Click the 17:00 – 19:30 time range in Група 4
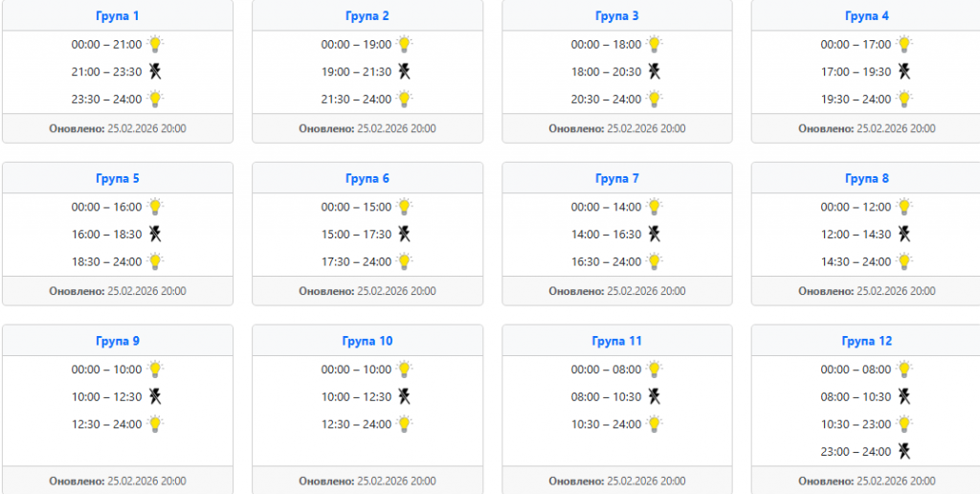980x494 pixels. pyautogui.click(x=856, y=72)
